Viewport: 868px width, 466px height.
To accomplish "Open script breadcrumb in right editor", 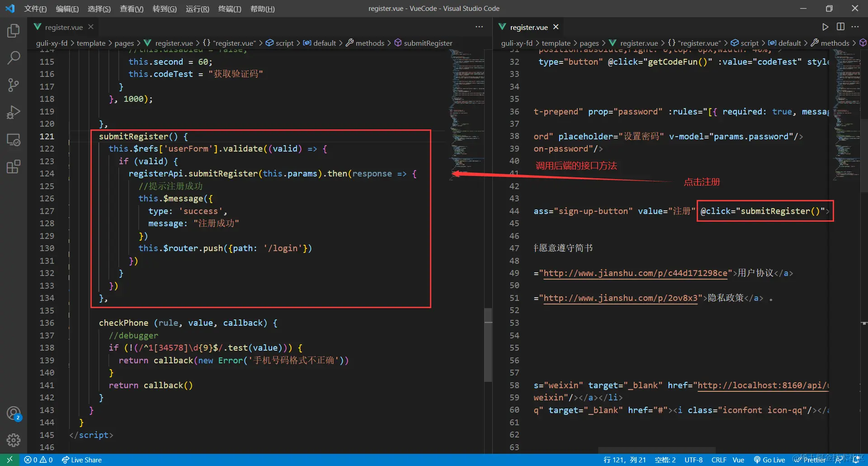I will (x=745, y=43).
